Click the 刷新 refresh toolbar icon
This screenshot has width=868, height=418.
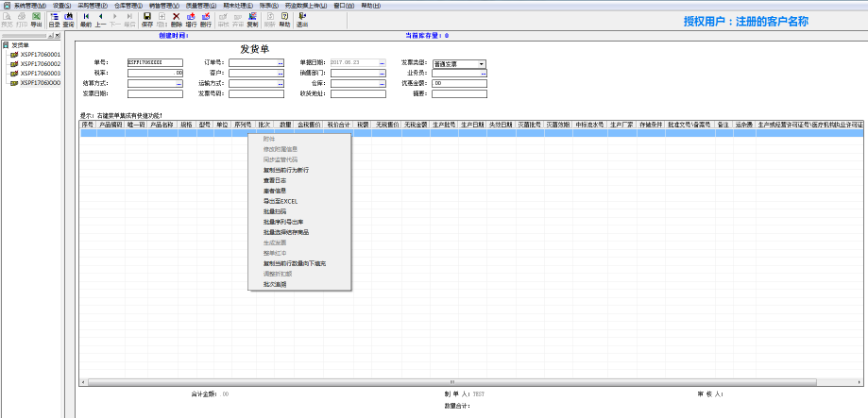coord(270,20)
